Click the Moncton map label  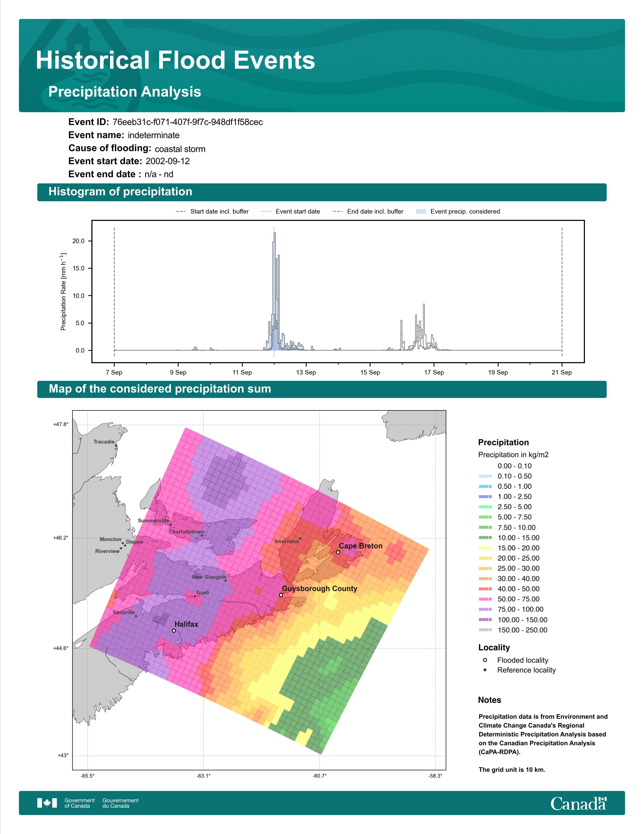coord(111,540)
